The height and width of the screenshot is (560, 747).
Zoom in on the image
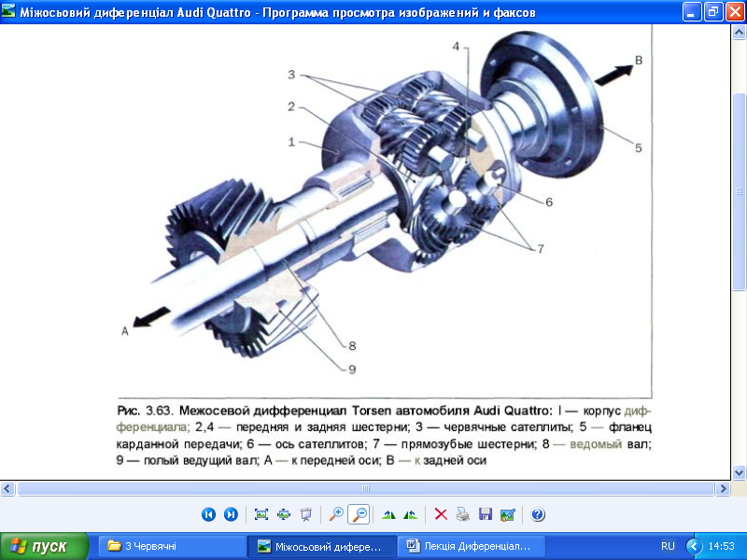click(336, 514)
